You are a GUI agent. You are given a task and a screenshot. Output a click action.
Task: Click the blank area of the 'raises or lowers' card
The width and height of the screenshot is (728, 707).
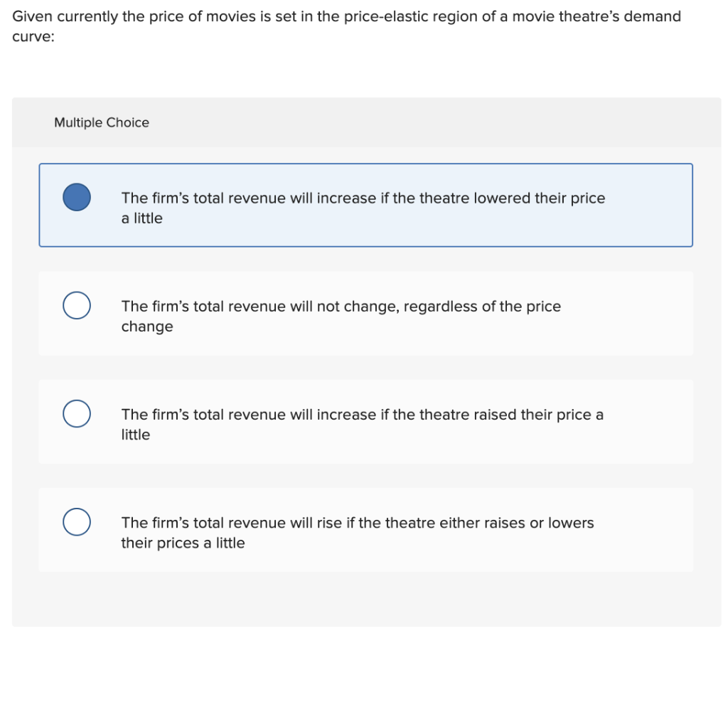[x=650, y=530]
